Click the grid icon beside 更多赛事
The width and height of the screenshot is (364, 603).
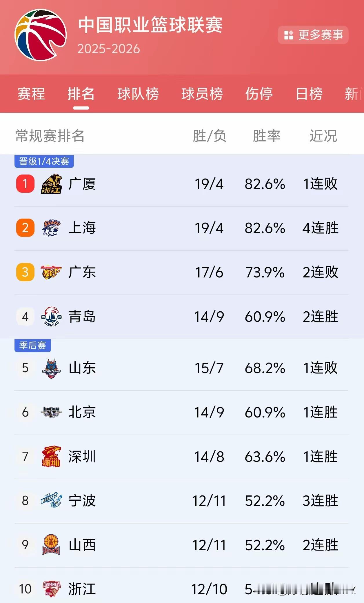pyautogui.click(x=289, y=35)
